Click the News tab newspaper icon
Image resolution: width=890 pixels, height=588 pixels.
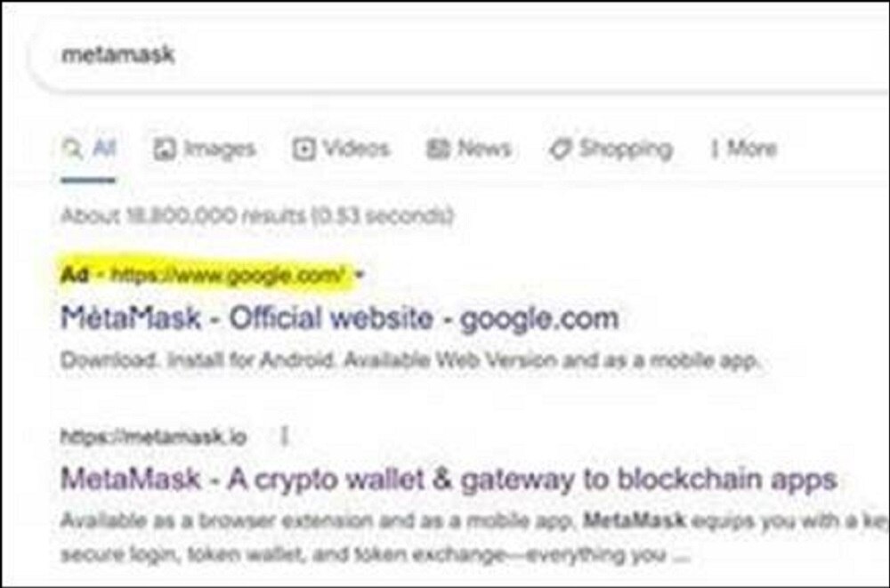437,149
